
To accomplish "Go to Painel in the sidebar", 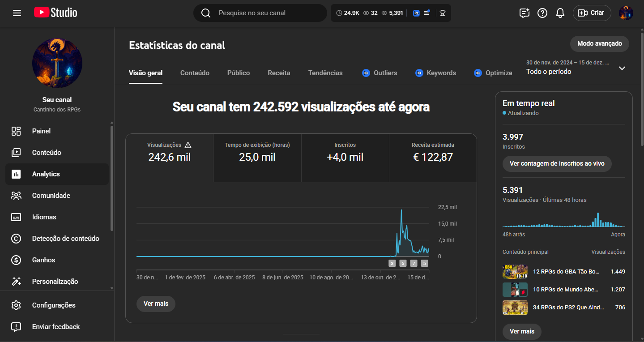I will 57,131.
